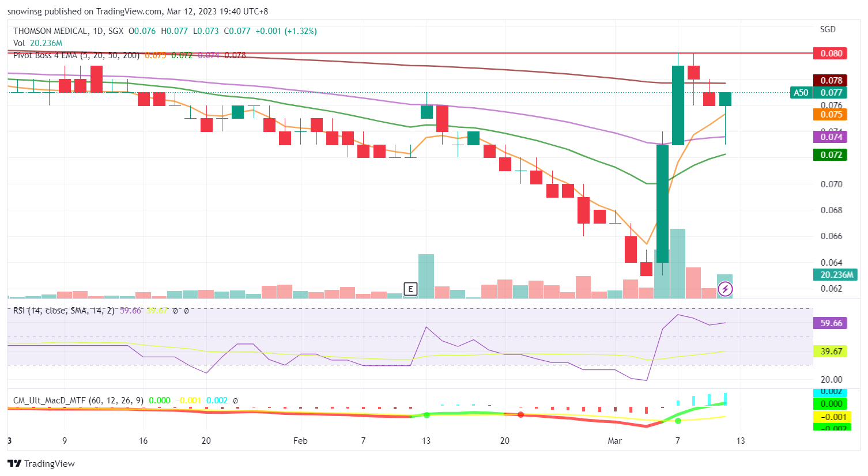
Task: Click the dark red 0.078 EMA label
Action: (831, 80)
